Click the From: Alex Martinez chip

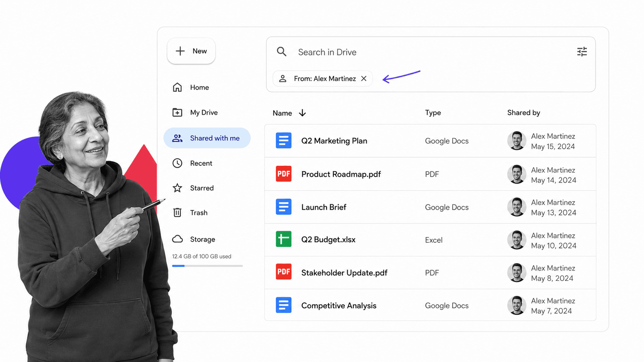coord(323,78)
